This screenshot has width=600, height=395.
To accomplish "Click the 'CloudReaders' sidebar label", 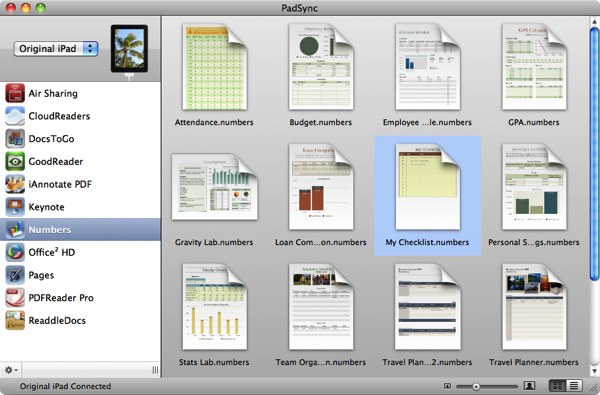I will 59,116.
